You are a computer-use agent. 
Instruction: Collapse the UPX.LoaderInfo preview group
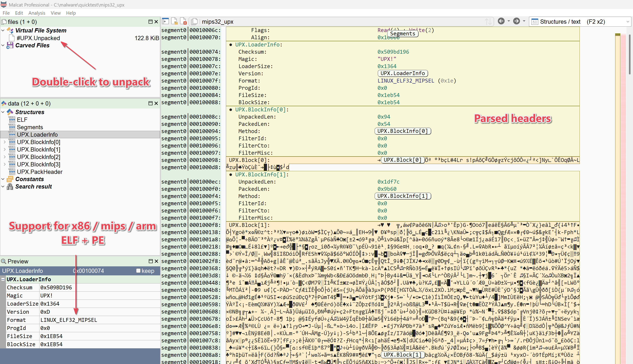pyautogui.click(x=3, y=279)
